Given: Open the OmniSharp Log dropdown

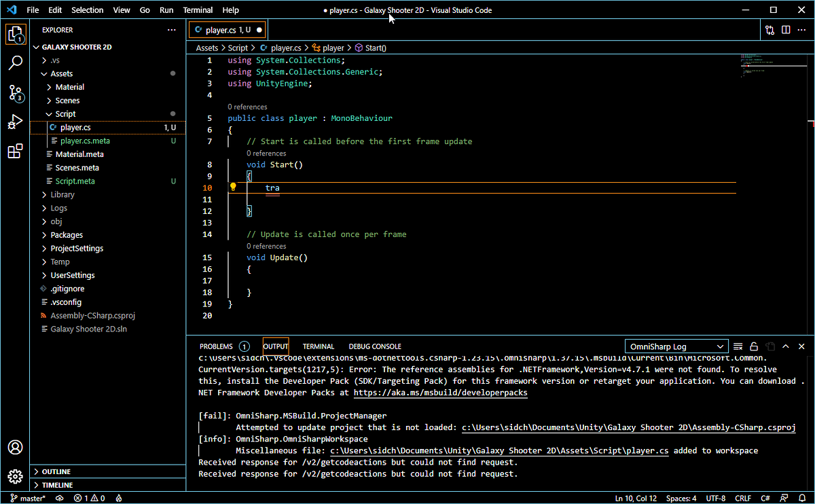Looking at the screenshot, I should click(676, 346).
